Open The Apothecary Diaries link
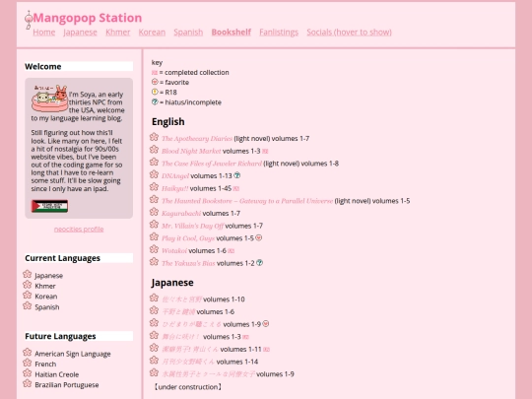This screenshot has width=532, height=399. [x=197, y=139]
